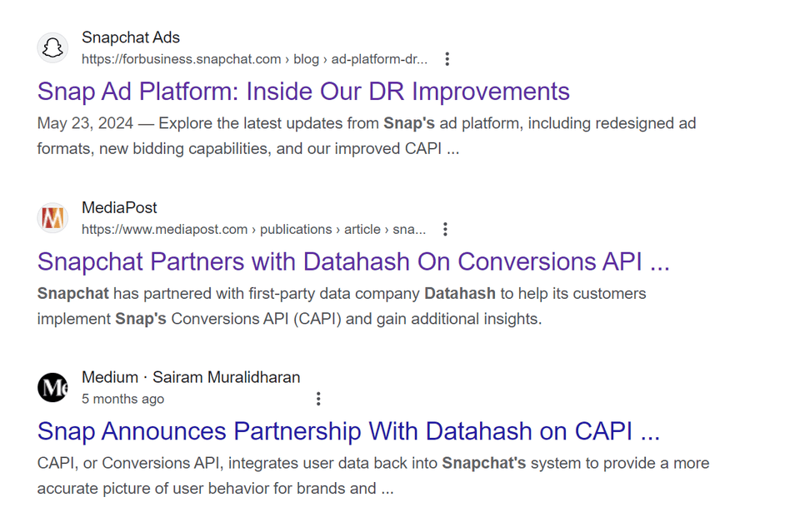Click the Snapchat ghost favicon

click(52, 48)
